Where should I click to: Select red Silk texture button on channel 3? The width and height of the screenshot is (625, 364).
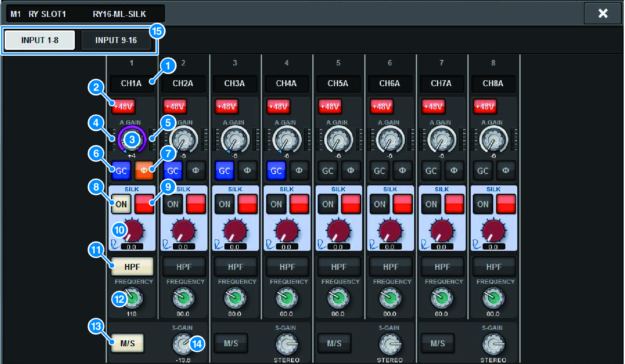pyautogui.click(x=248, y=204)
